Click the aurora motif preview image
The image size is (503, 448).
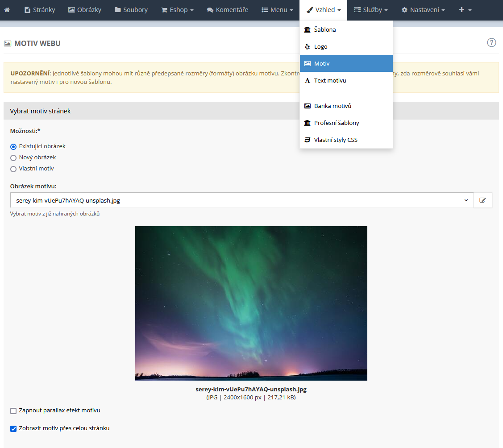(x=251, y=303)
